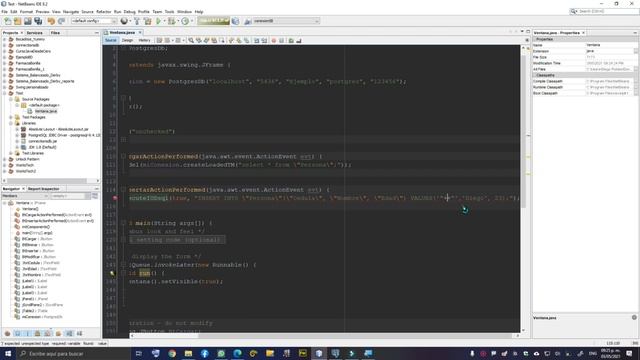Viewport: 640px width, 360px height.
Task: Open the File menu
Action: click(4, 12)
